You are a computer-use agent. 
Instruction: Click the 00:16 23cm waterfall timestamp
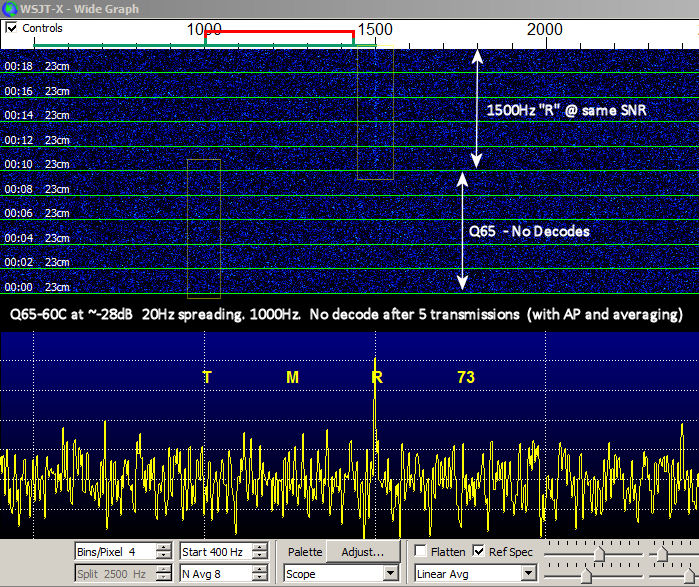click(37, 91)
